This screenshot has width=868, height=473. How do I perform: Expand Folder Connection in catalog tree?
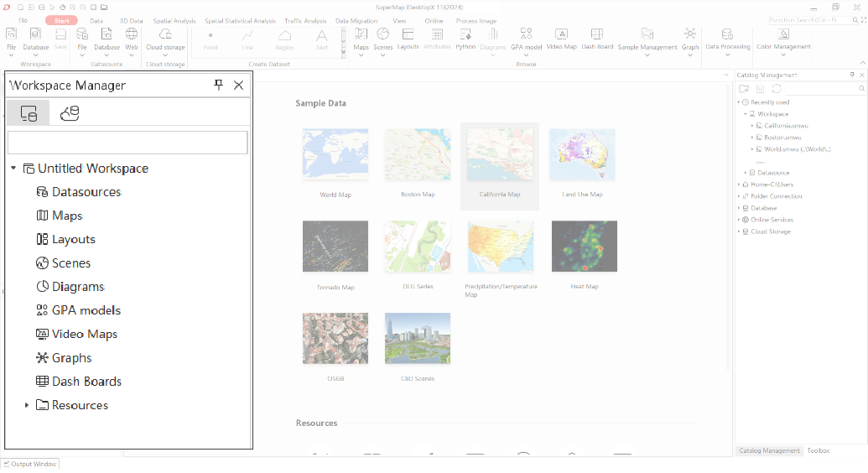[x=739, y=196]
